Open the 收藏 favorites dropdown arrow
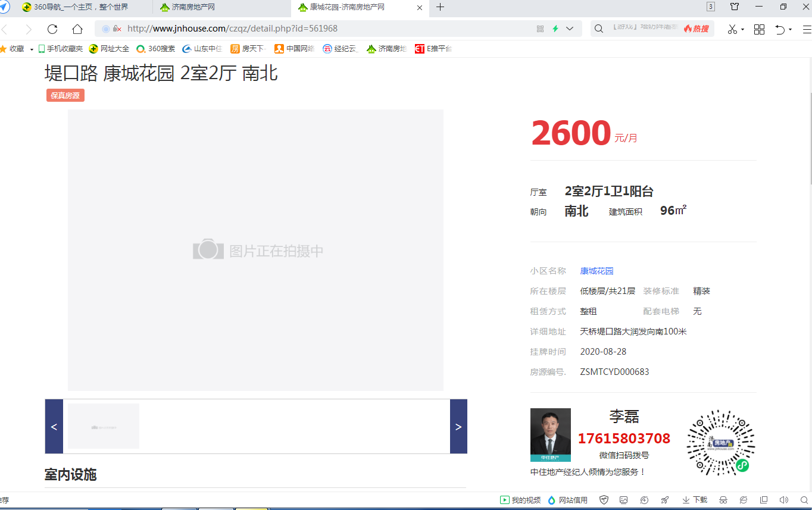The height and width of the screenshot is (510, 812). coord(32,49)
